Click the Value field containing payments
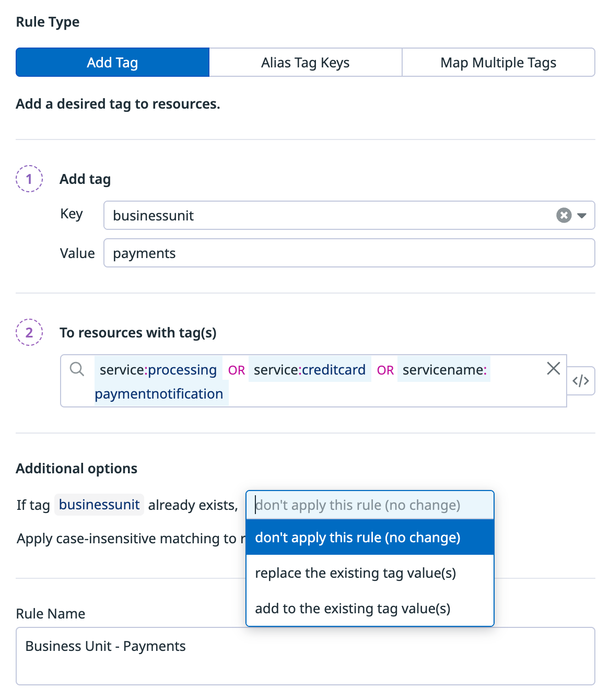This screenshot has width=610, height=700. point(349,253)
